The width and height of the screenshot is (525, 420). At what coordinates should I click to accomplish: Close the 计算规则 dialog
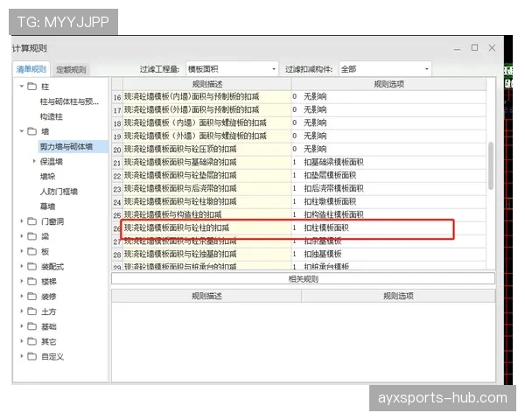pyautogui.click(x=492, y=48)
